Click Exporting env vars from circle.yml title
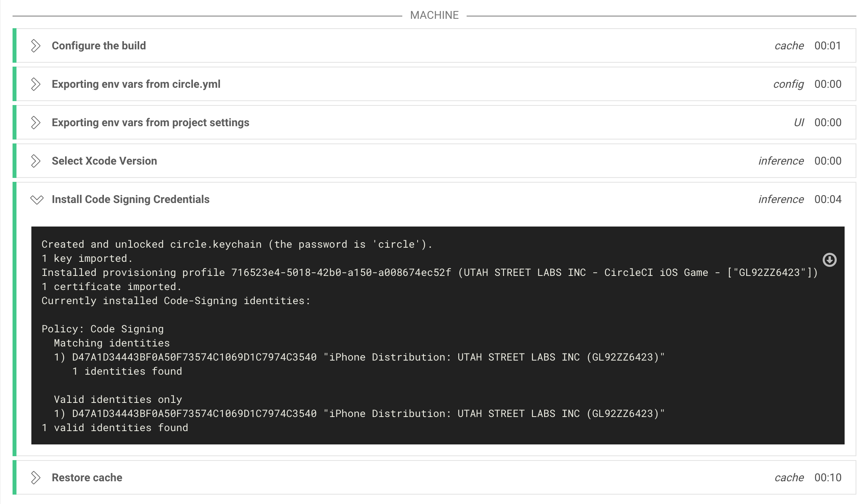 tap(136, 84)
